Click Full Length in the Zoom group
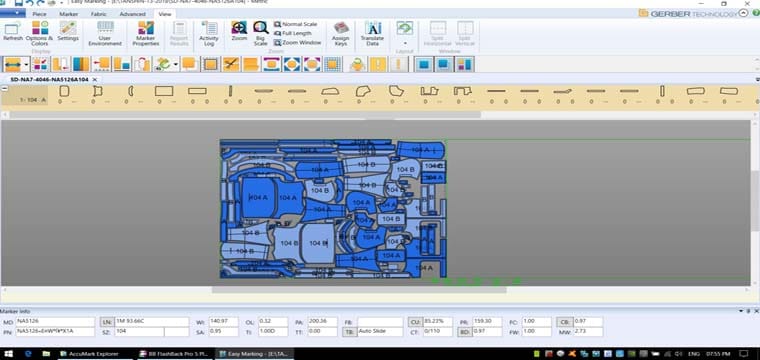Viewport: 760px width, 360px height. point(294,33)
